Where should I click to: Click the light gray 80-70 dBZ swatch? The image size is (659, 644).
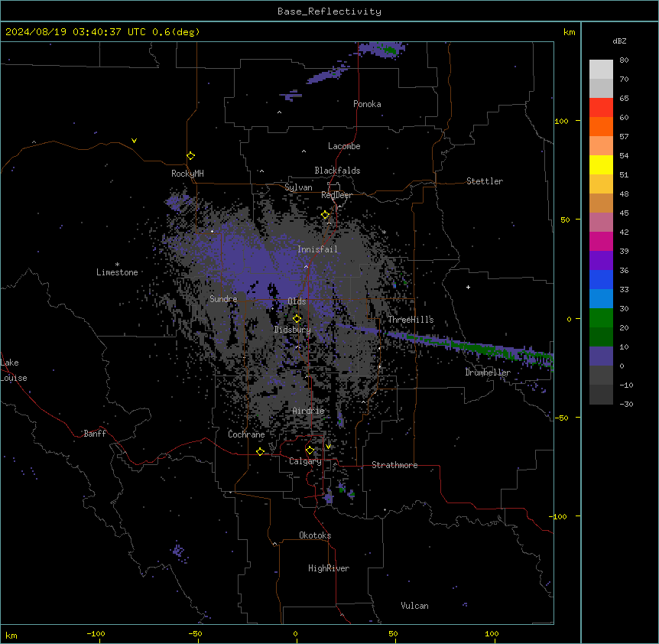tap(601, 70)
